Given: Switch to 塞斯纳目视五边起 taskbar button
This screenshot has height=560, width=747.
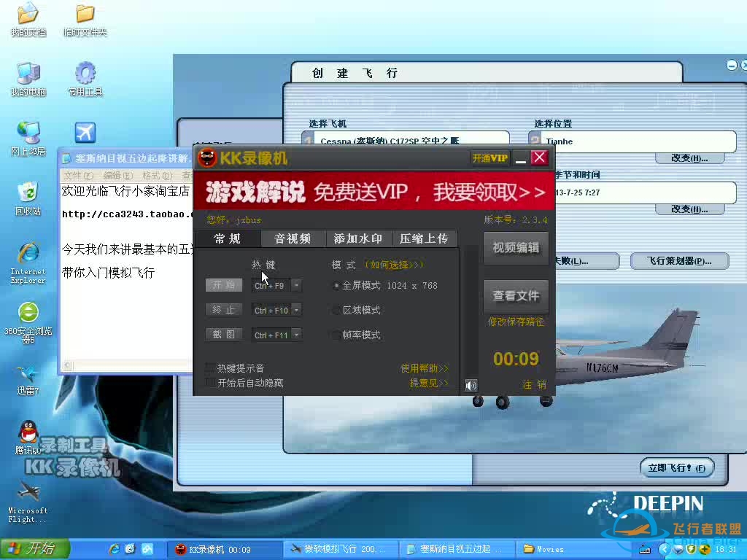Looking at the screenshot, I should point(457,550).
